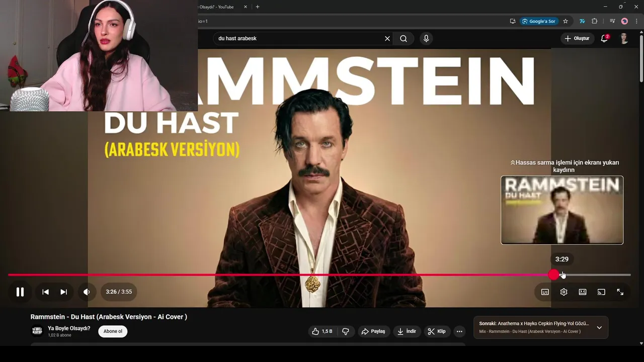This screenshot has width=644, height=362.
Task: Toggle subtitles on the player
Action: (x=545, y=292)
